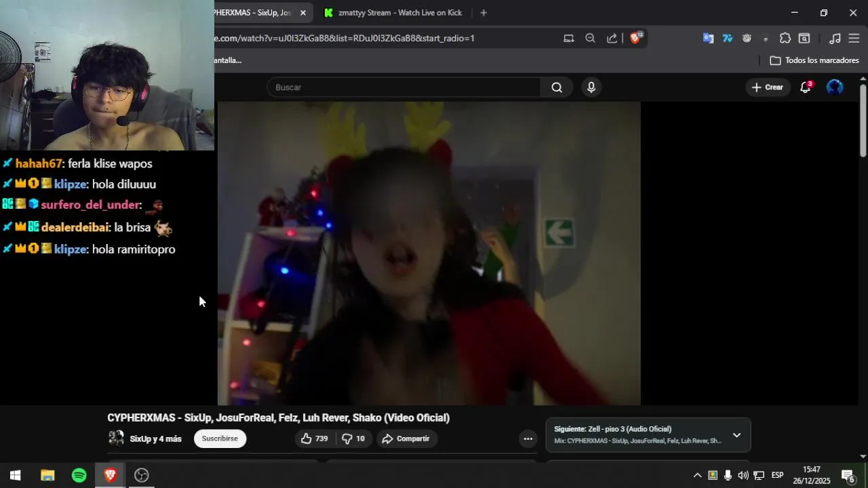Click chat username dealerdeibai

(x=75, y=228)
